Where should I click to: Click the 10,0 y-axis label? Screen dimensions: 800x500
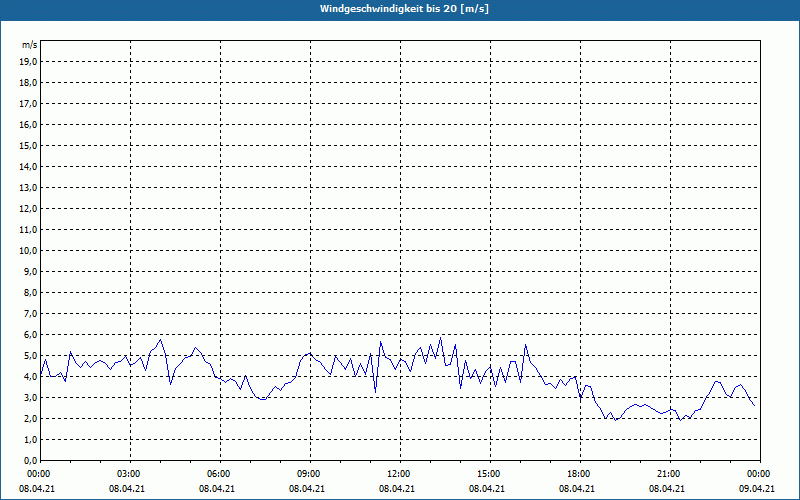pos(29,251)
